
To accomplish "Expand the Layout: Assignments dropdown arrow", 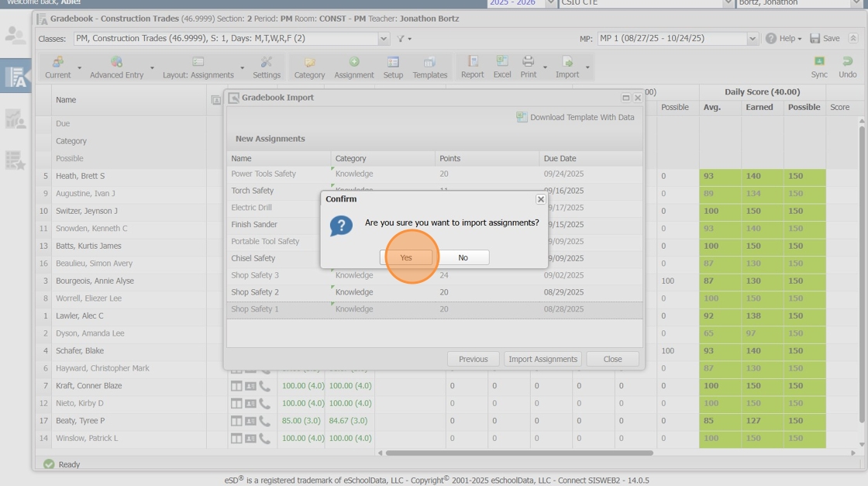I will 243,68.
